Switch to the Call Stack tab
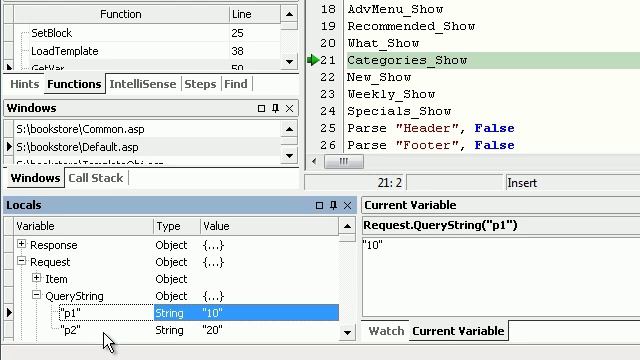Viewport: 640px width, 360px height. click(x=96, y=178)
